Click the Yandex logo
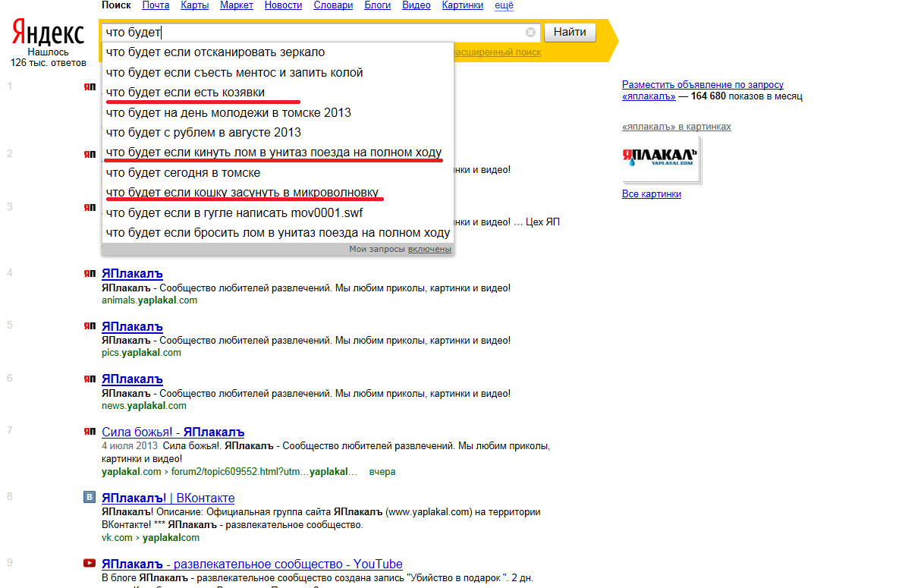The width and height of the screenshot is (921, 588). (48, 34)
